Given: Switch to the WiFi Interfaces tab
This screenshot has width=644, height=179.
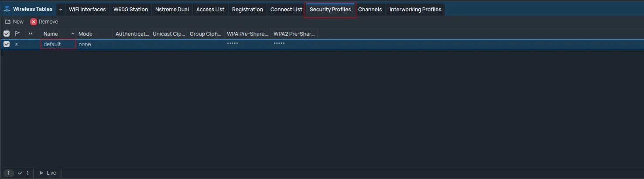Looking at the screenshot, I should 87,9.
